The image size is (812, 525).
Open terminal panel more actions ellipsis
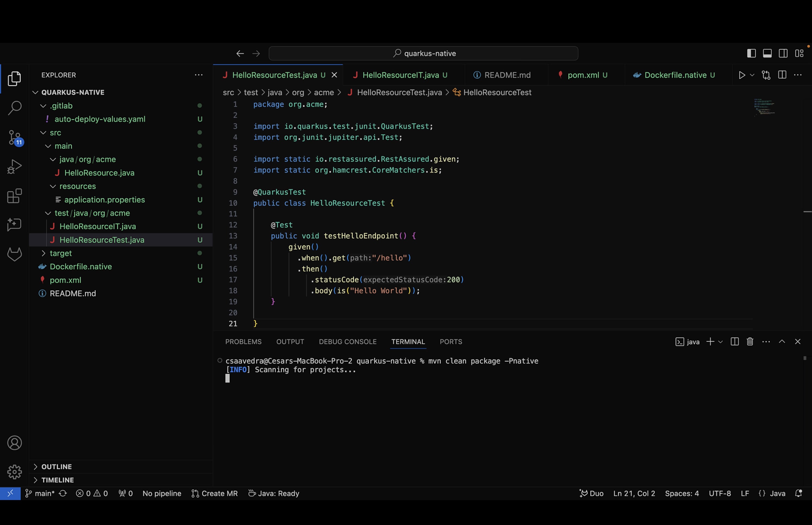(x=766, y=341)
